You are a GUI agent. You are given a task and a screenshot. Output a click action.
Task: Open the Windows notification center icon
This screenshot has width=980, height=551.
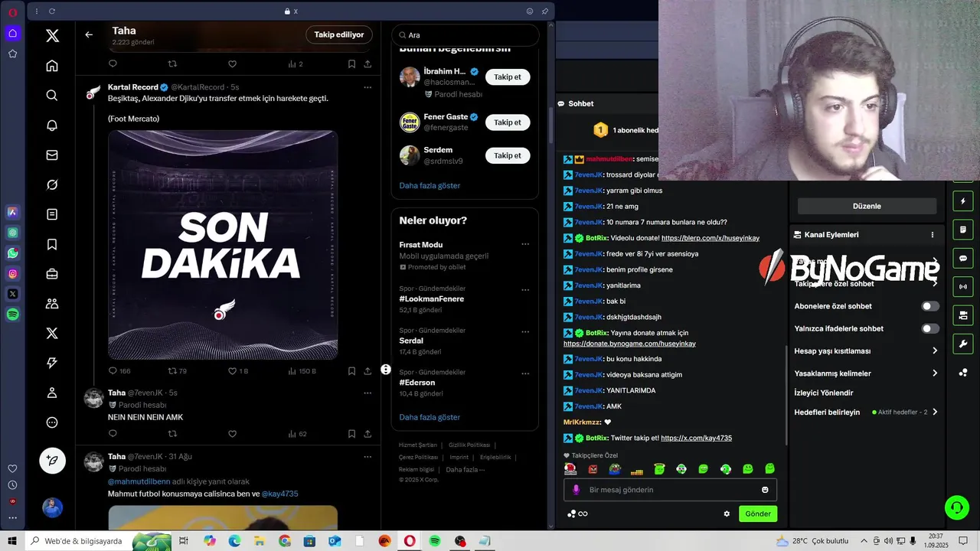point(965,541)
